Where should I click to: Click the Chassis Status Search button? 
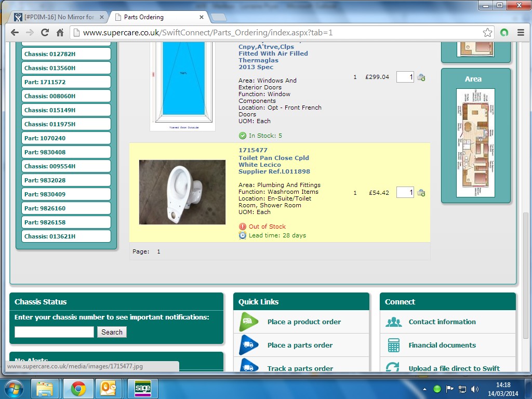pyautogui.click(x=112, y=332)
